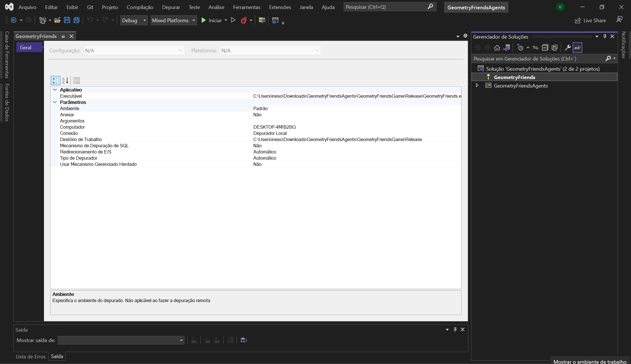Select the Geral page tab
Image resolution: width=631 pixels, height=364 pixels.
coord(29,47)
